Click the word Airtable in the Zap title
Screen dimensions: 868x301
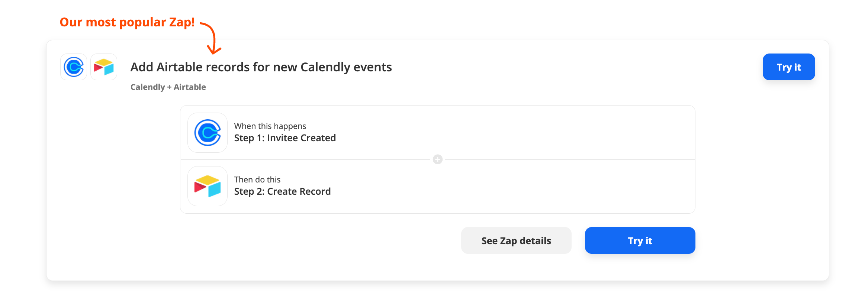[x=179, y=67]
